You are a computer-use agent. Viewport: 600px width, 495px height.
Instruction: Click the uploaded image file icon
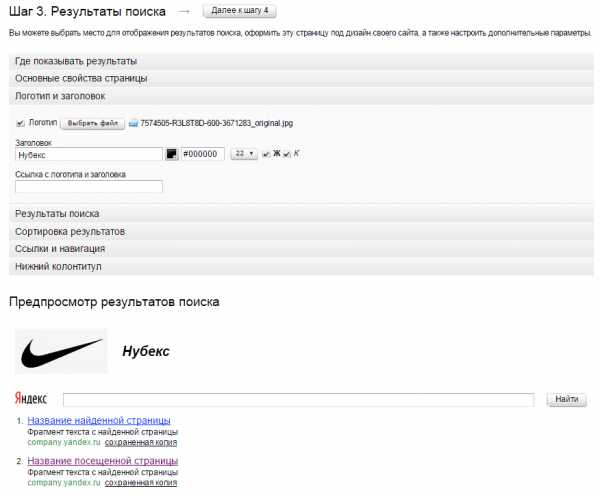pyautogui.click(x=134, y=123)
